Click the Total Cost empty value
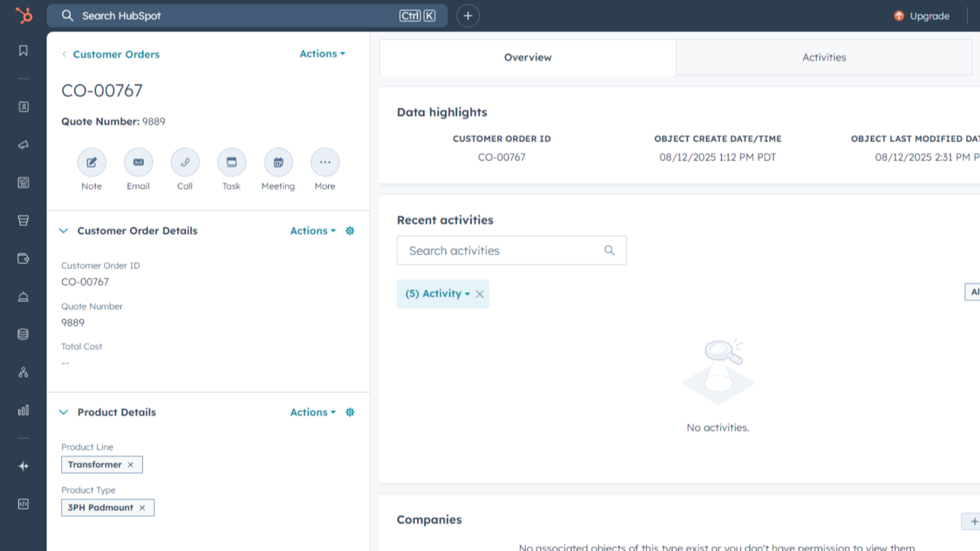 [65, 363]
